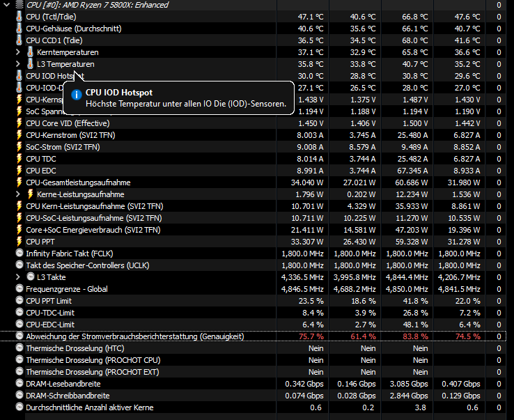The height and width of the screenshot is (420, 514).
Task: Select Infinity Fabric Takt (FCLK) label
Action: pyautogui.click(x=70, y=254)
